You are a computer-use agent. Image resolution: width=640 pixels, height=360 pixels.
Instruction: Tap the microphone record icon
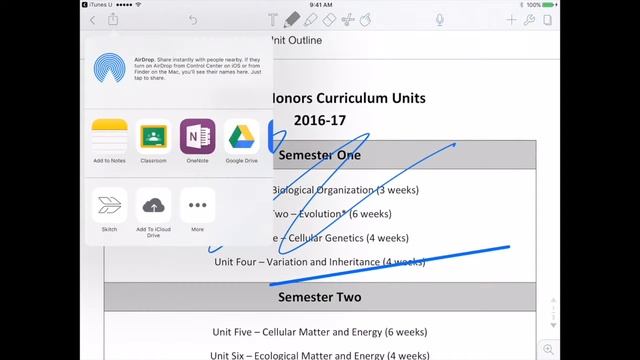click(x=440, y=20)
